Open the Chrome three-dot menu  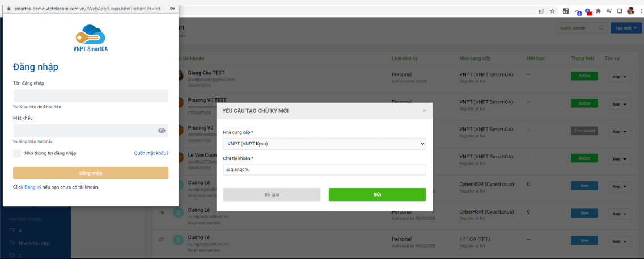tap(641, 11)
